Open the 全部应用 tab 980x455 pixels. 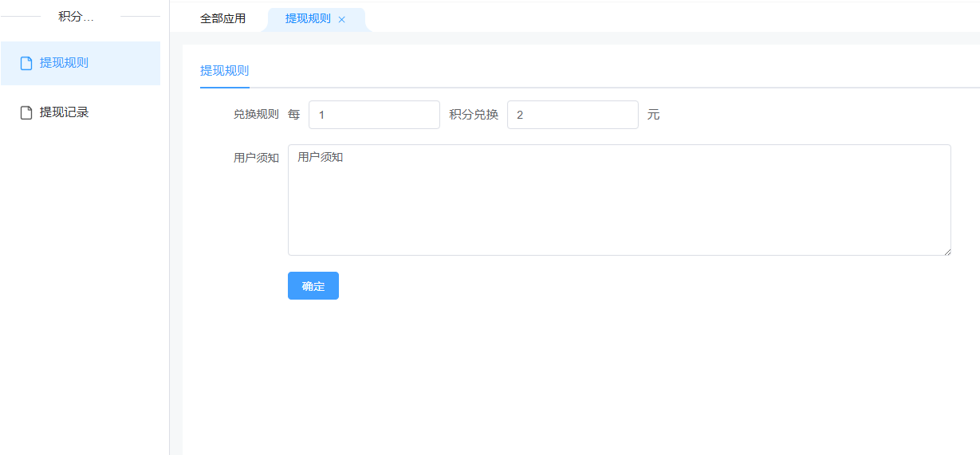[x=222, y=18]
